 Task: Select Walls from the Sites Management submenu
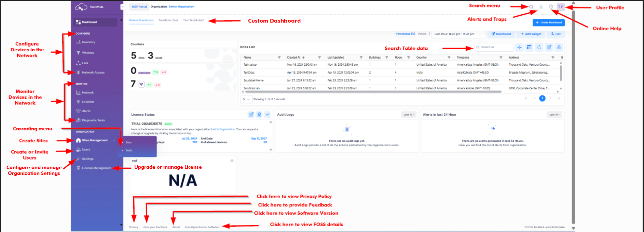pyautogui.click(x=129, y=151)
